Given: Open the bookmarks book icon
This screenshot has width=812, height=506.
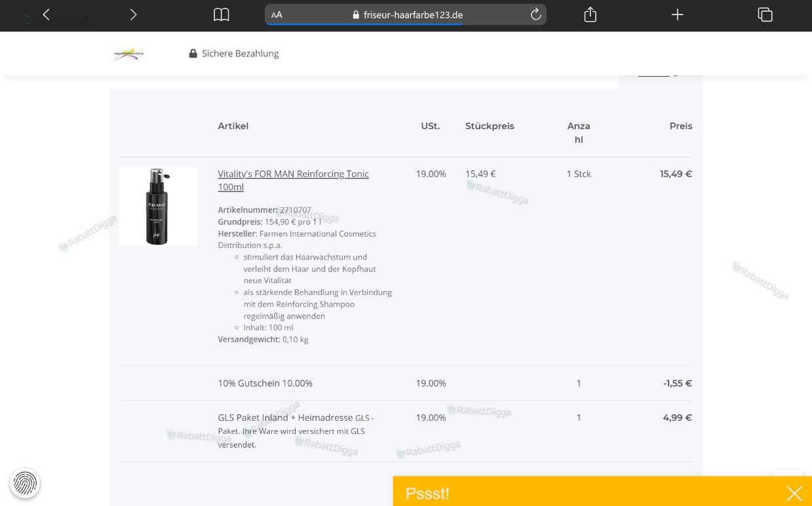Looking at the screenshot, I should tap(222, 14).
